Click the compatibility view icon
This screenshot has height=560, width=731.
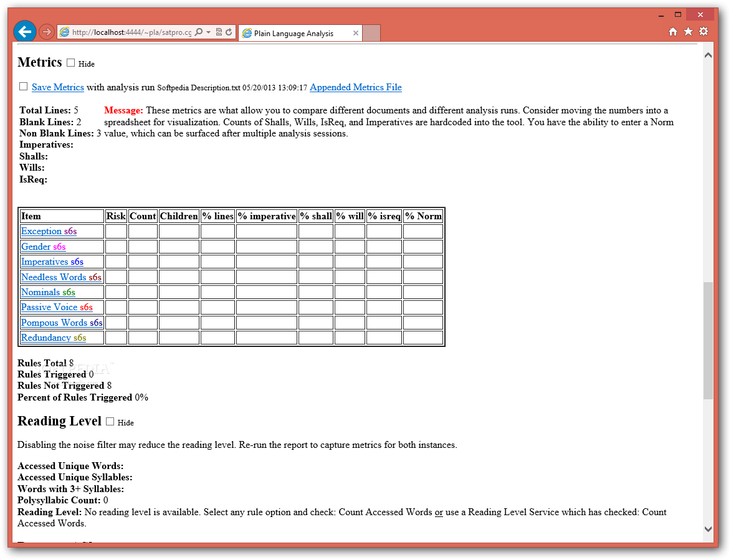point(219,32)
